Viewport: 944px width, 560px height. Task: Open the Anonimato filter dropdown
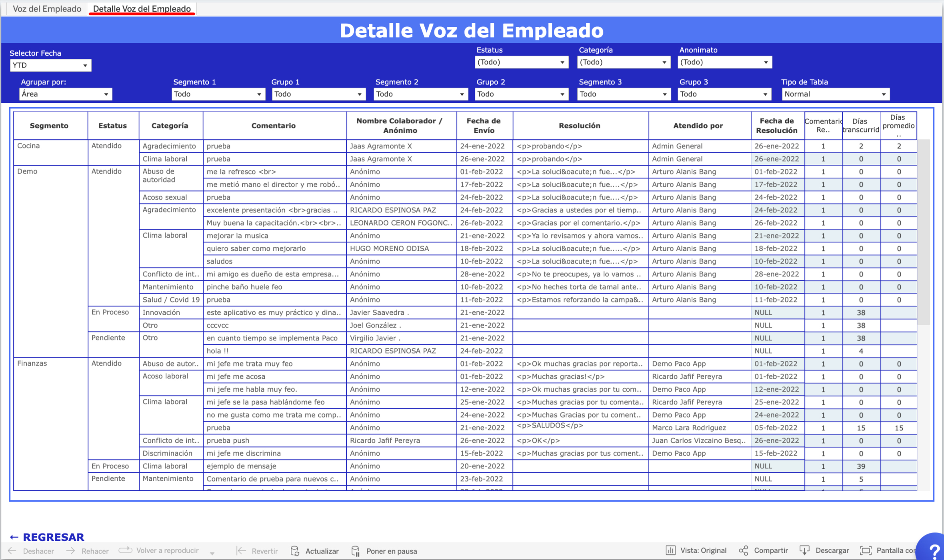coord(724,62)
